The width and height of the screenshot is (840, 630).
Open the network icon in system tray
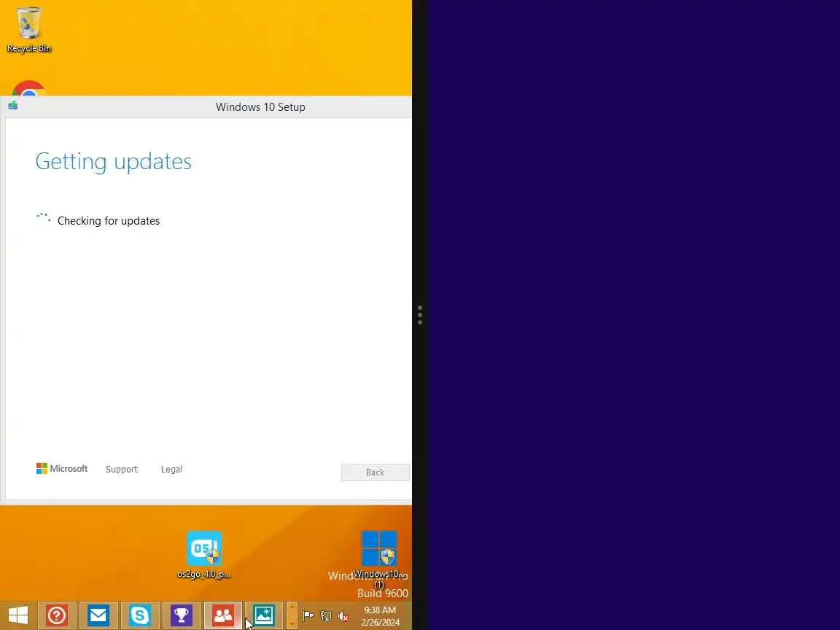326,616
